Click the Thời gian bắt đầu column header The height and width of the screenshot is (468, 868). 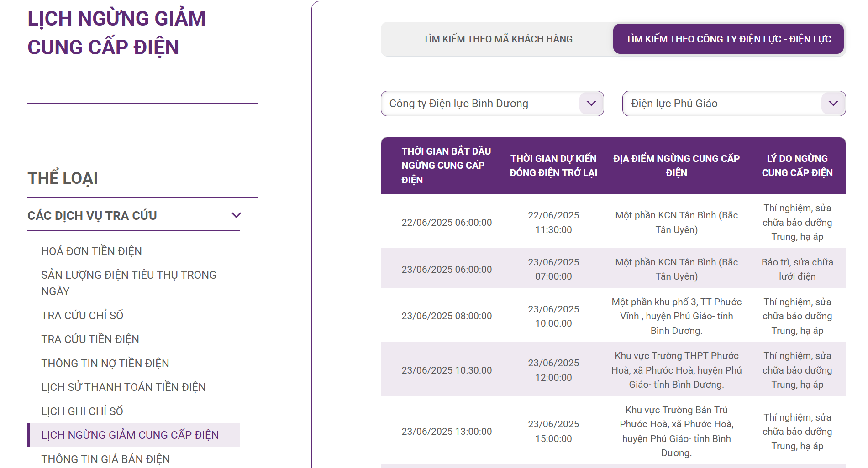[446, 166]
